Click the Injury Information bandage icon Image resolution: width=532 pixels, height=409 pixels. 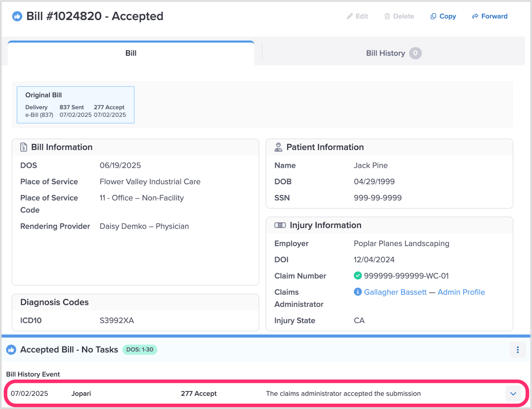coord(280,225)
